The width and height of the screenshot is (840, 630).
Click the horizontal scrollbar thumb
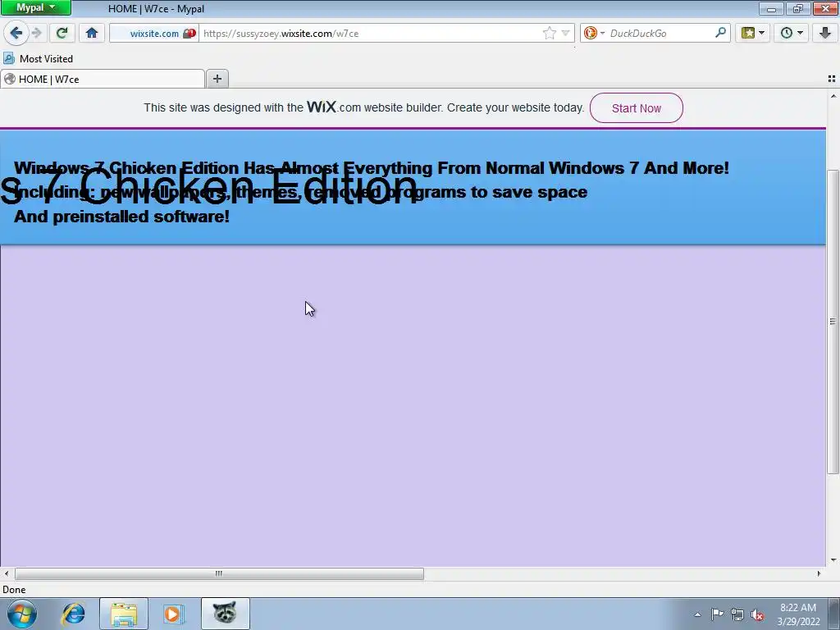click(x=219, y=573)
